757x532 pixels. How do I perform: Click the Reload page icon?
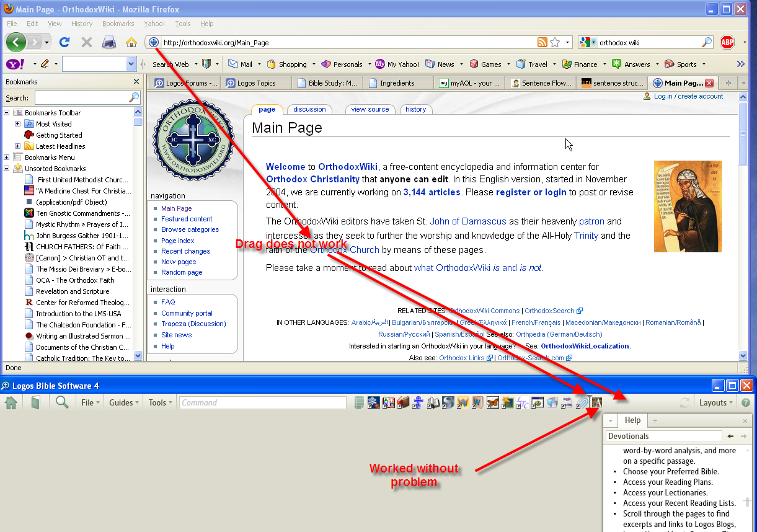(x=64, y=42)
